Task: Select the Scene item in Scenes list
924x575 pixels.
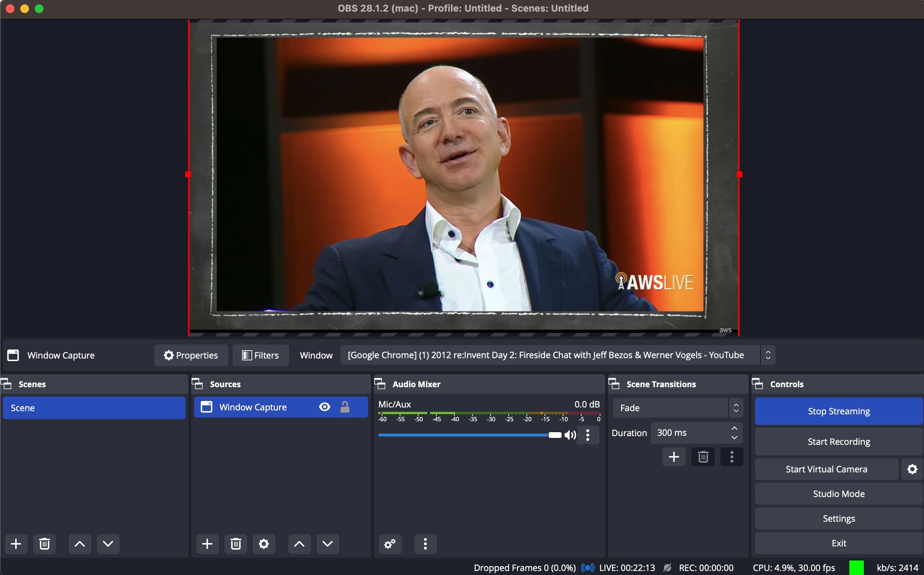Action: click(x=94, y=408)
